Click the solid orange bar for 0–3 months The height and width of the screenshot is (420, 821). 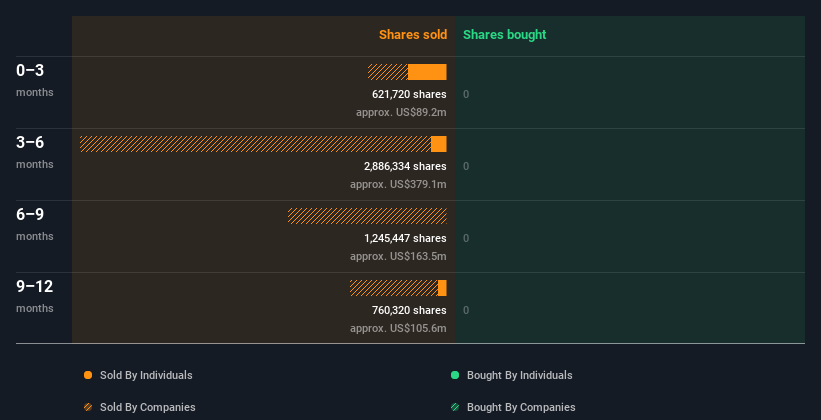pos(427,72)
